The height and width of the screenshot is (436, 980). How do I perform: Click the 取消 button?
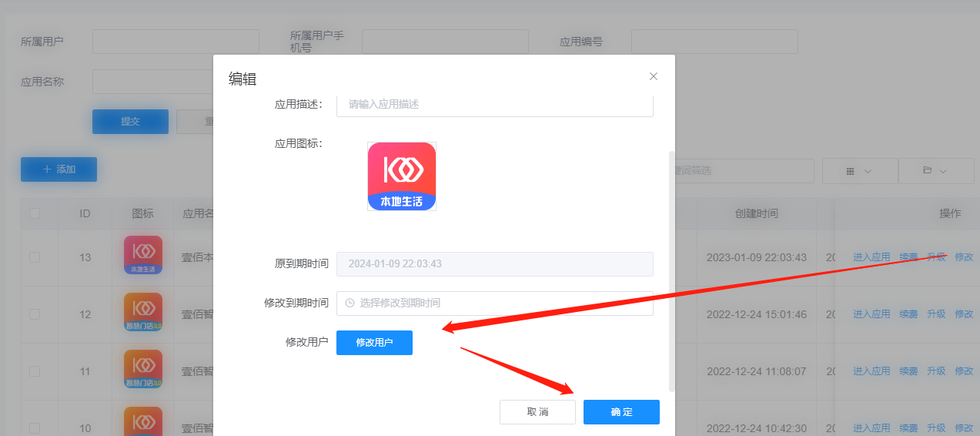(537, 412)
